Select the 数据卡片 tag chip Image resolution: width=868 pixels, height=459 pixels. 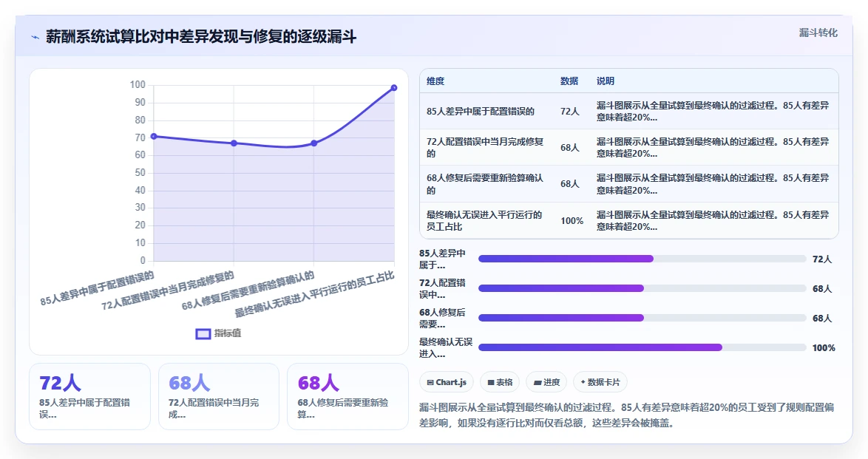pyautogui.click(x=600, y=382)
